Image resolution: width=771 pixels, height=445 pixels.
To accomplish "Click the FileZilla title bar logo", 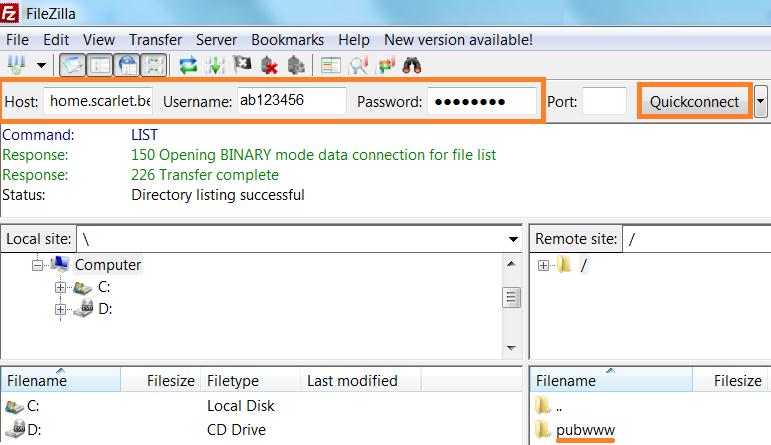I will pos(9,13).
